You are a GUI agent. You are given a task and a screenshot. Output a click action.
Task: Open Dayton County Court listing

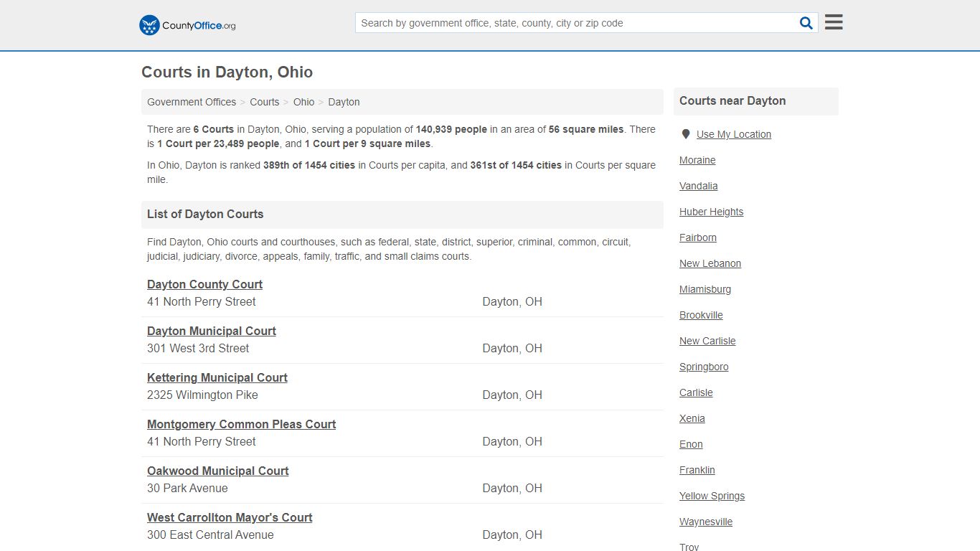point(204,284)
